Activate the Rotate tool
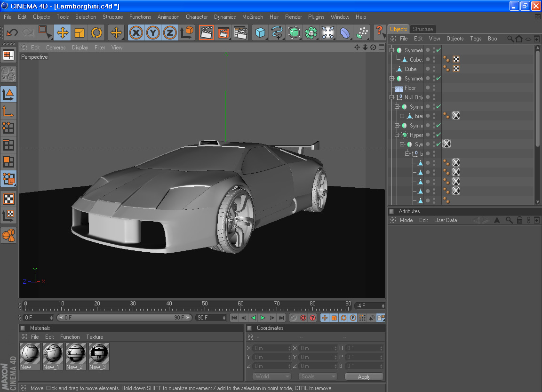The width and height of the screenshot is (542, 392). [x=96, y=33]
